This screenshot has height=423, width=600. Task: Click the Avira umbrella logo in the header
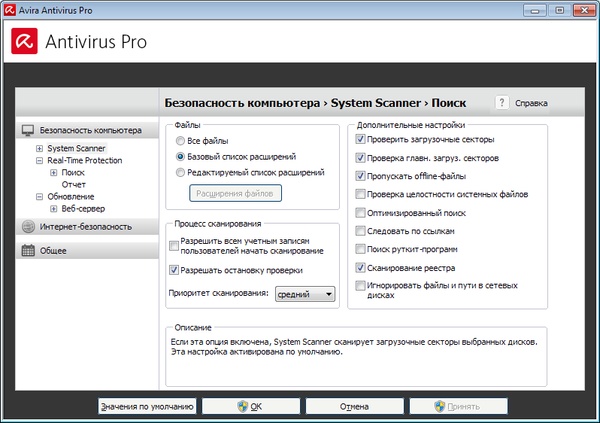[x=26, y=42]
